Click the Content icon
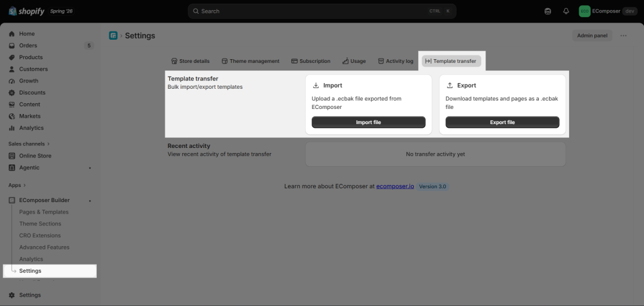 click(11, 105)
